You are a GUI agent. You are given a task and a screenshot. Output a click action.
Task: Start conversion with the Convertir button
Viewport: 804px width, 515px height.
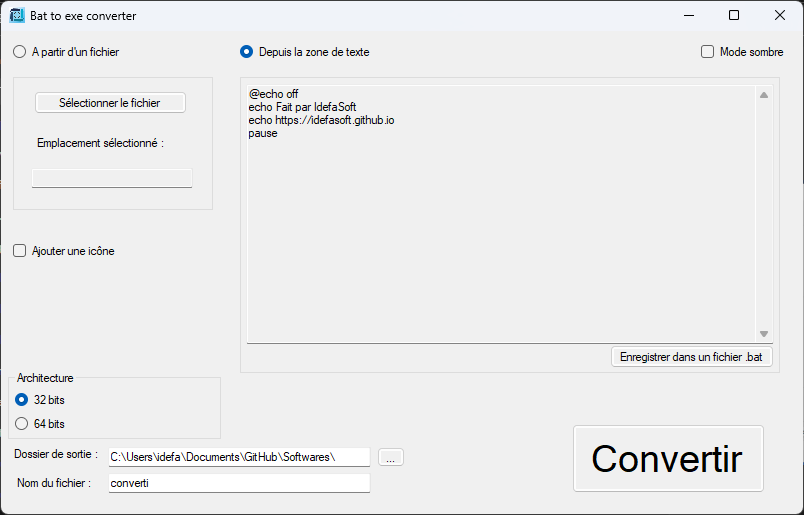coord(668,459)
